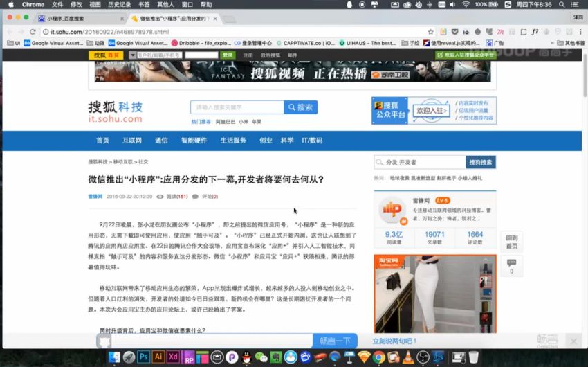Open Finder from the Dock
Viewport: 588px width, 367px height.
(x=114, y=357)
